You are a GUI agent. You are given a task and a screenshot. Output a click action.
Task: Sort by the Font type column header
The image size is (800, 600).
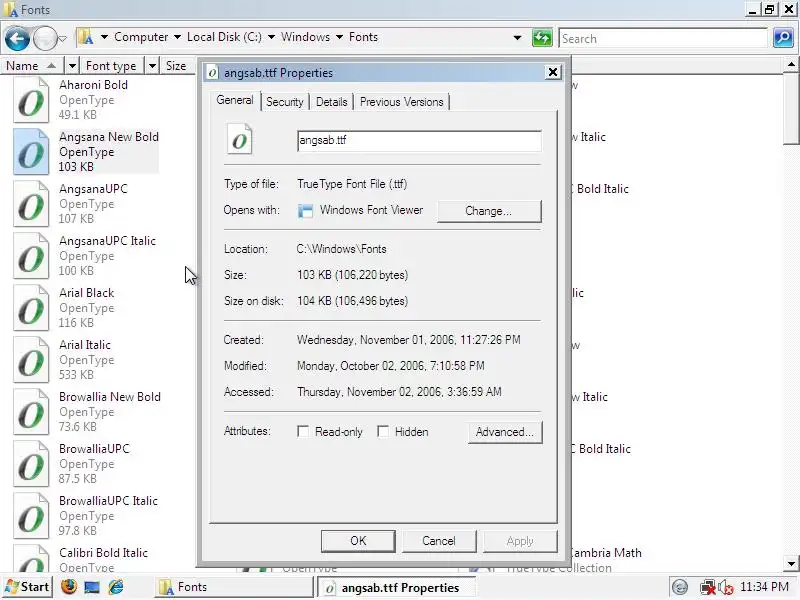tap(112, 66)
